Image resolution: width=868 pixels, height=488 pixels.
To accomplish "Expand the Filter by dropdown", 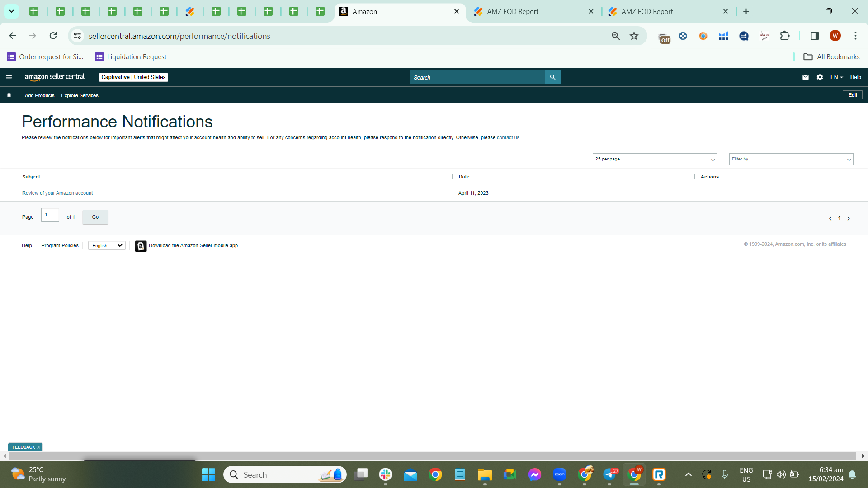I will [x=791, y=159].
